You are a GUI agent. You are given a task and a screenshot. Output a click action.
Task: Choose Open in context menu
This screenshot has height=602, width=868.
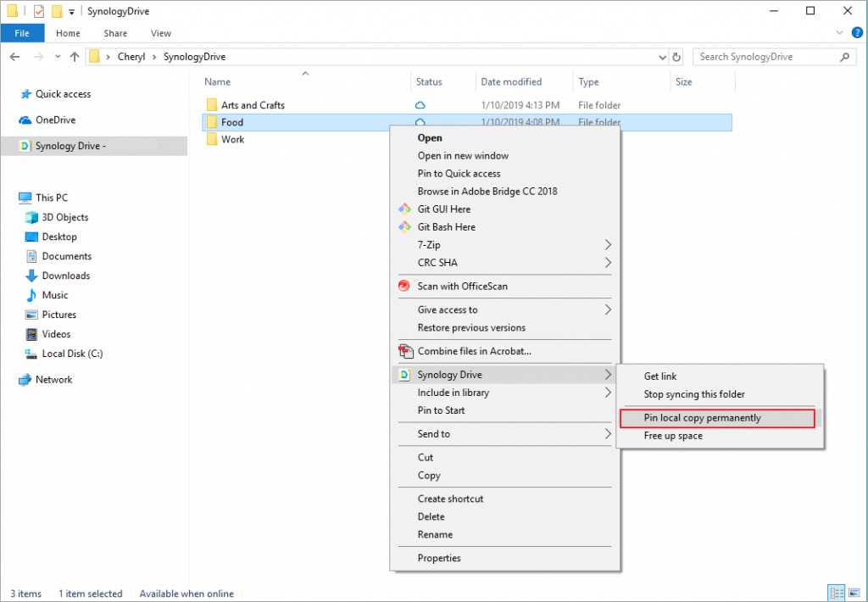pyautogui.click(x=430, y=138)
